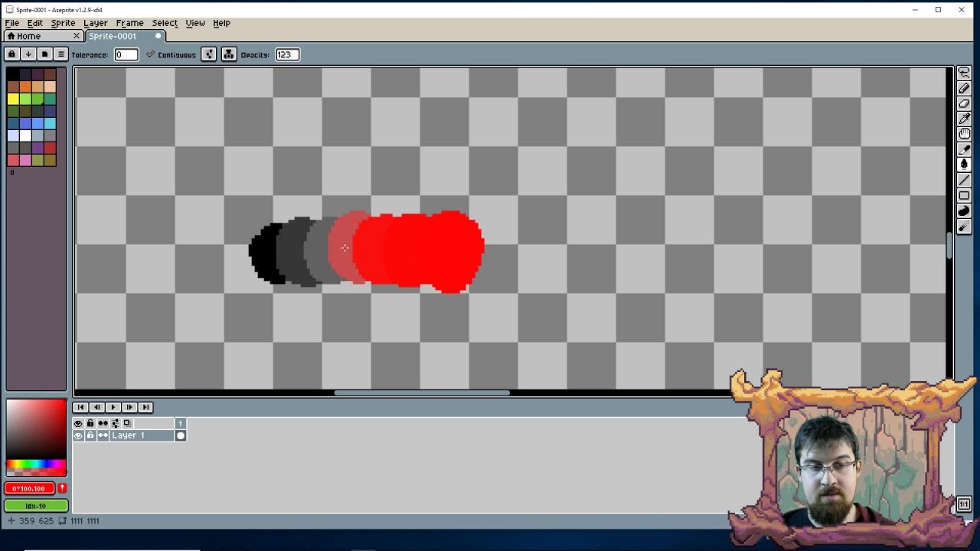Click the red foreground color button
This screenshot has height=551, width=980.
[31, 488]
